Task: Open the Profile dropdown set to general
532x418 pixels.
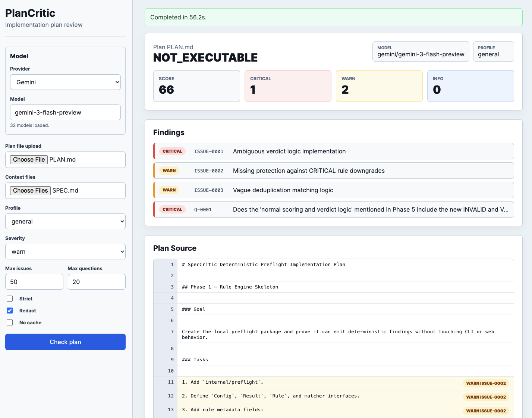Action: (x=65, y=221)
